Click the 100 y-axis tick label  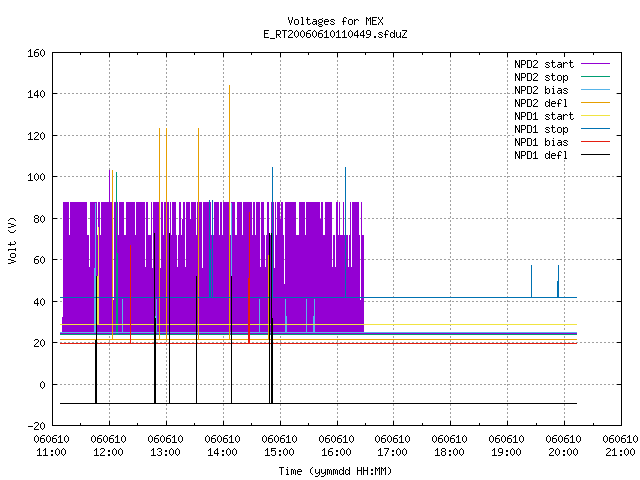[x=36, y=177]
